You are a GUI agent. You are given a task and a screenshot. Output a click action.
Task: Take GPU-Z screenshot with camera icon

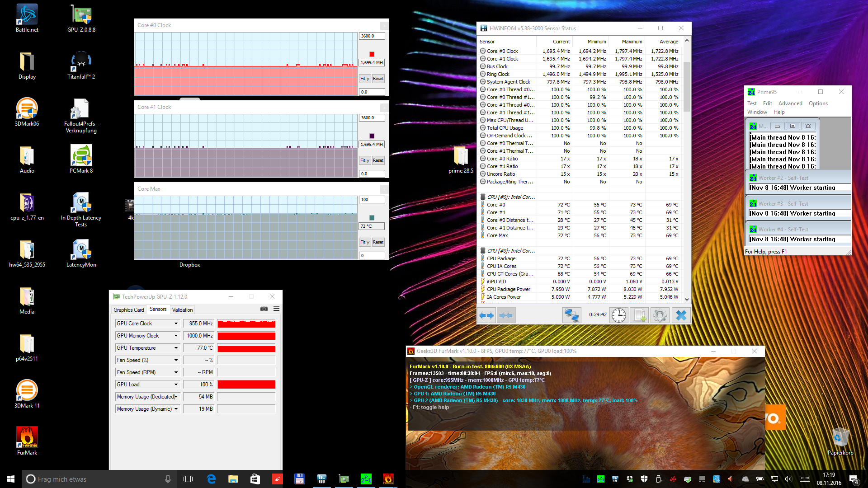(x=264, y=309)
